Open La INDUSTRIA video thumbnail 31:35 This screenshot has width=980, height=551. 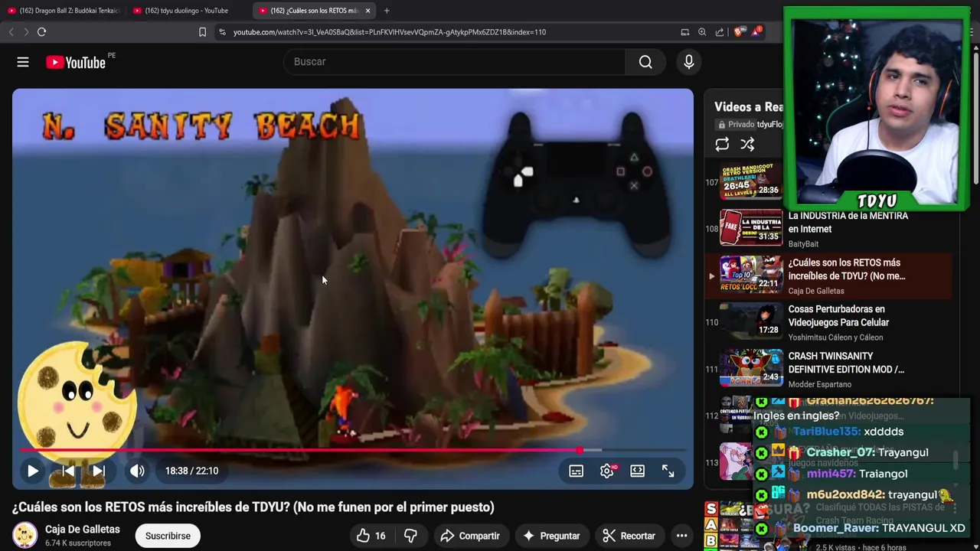[751, 228]
